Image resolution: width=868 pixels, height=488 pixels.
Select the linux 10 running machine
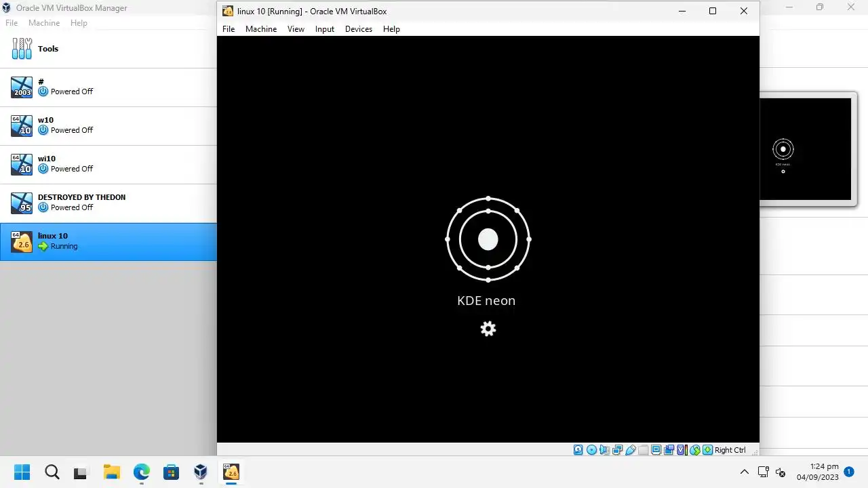click(x=108, y=241)
